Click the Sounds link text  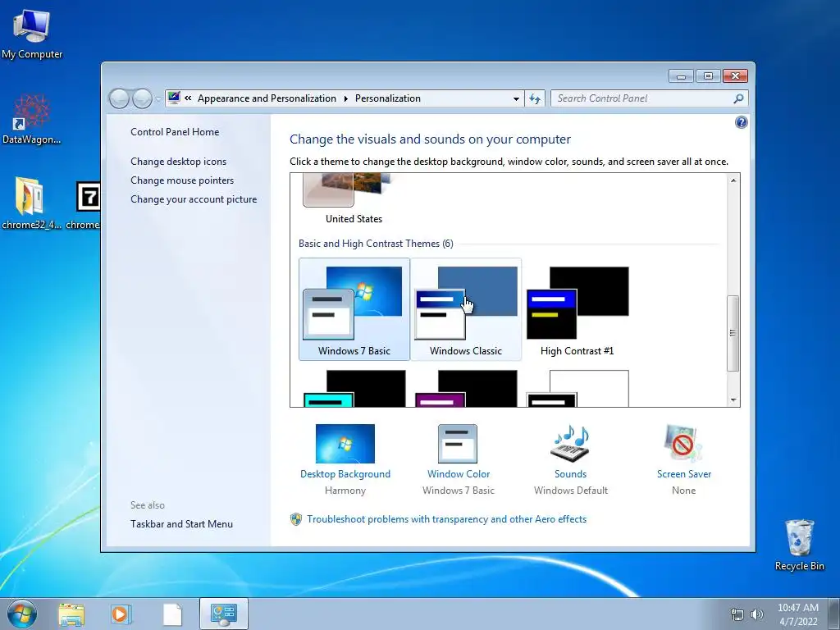pyautogui.click(x=571, y=474)
